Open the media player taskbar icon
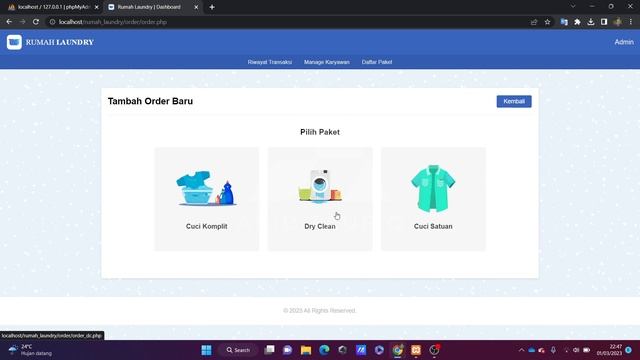Viewport: 640px width, 360px height. click(379, 350)
